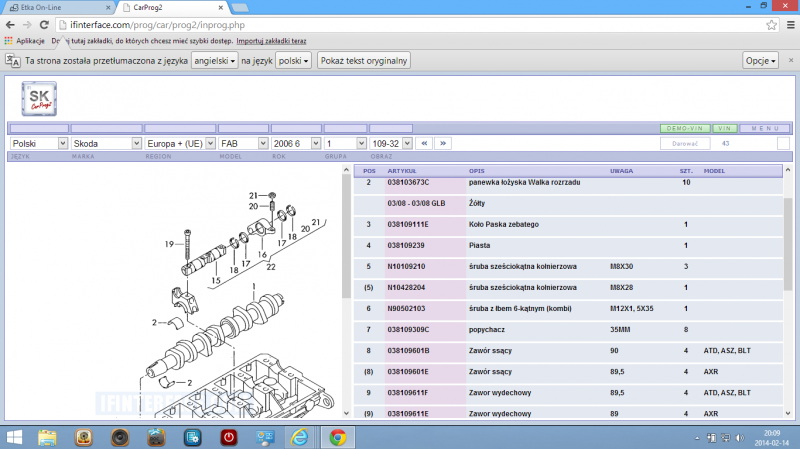800x449 pixels.
Task: Click the Chrome taskbar icon
Action: pos(337,437)
